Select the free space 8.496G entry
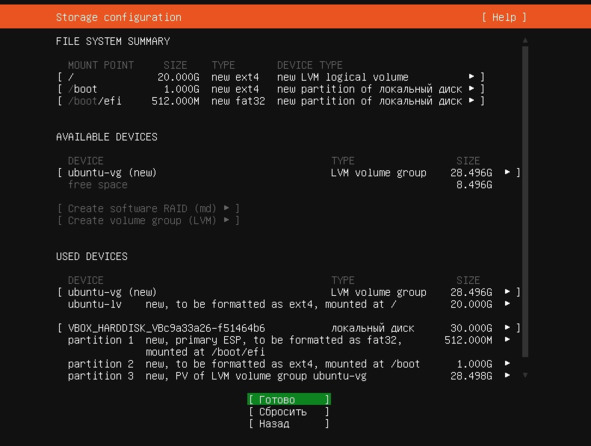 (x=280, y=185)
